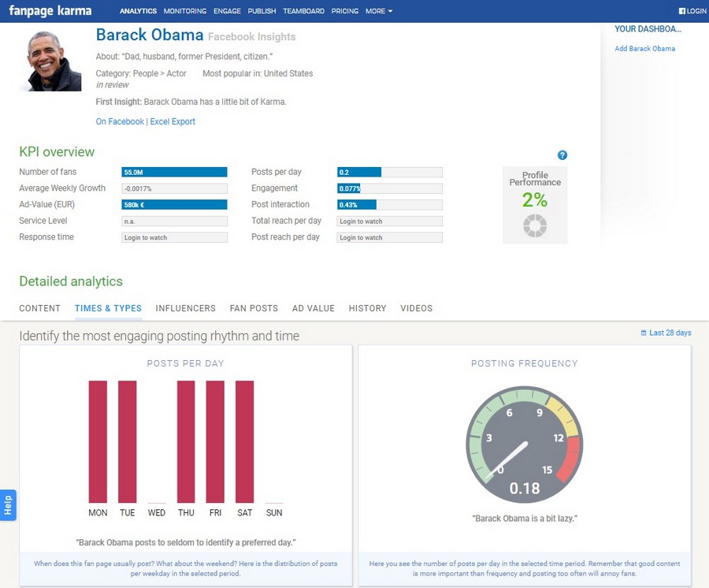709x588 pixels.
Task: Click Login to watch for Total reach per day
Action: coord(390,221)
